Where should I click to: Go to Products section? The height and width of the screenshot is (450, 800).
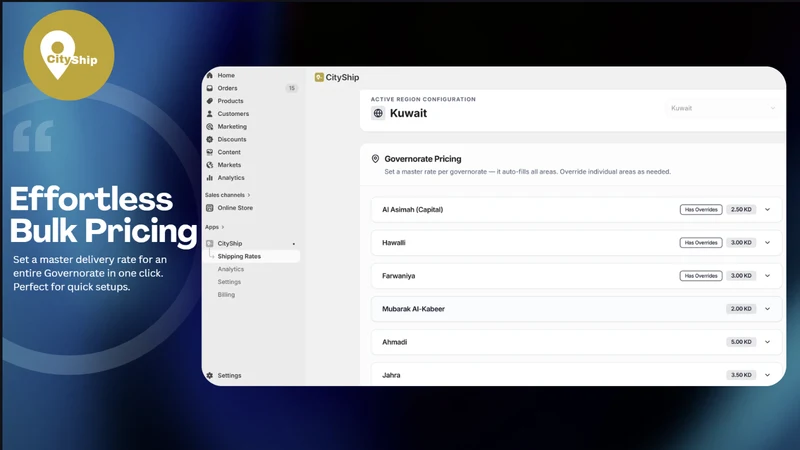point(231,101)
